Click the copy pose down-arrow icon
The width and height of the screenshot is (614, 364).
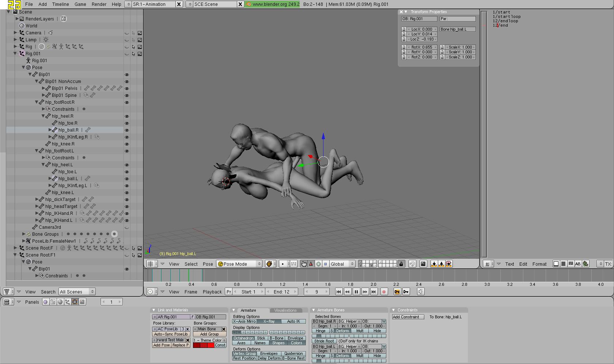click(x=434, y=264)
